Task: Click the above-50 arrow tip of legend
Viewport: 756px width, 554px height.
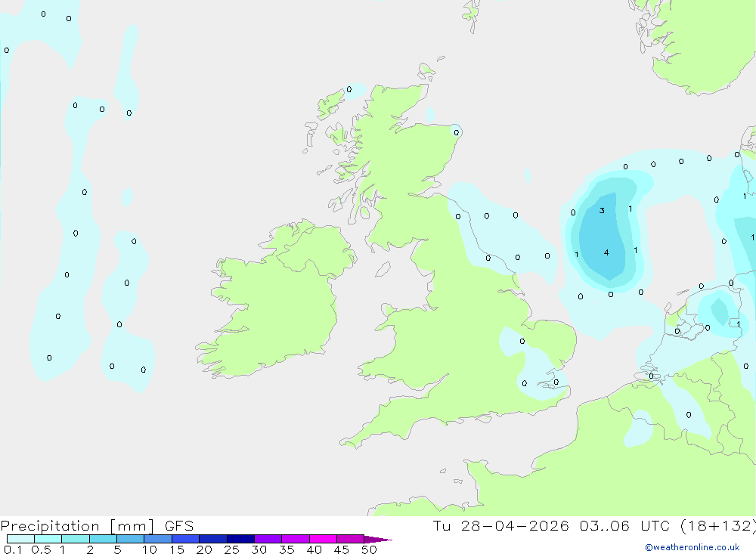Action: pyautogui.click(x=377, y=540)
